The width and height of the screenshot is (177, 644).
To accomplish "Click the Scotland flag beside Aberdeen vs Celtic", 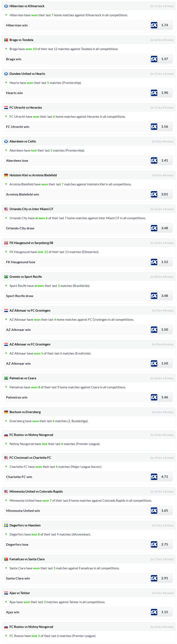I will point(6,142).
